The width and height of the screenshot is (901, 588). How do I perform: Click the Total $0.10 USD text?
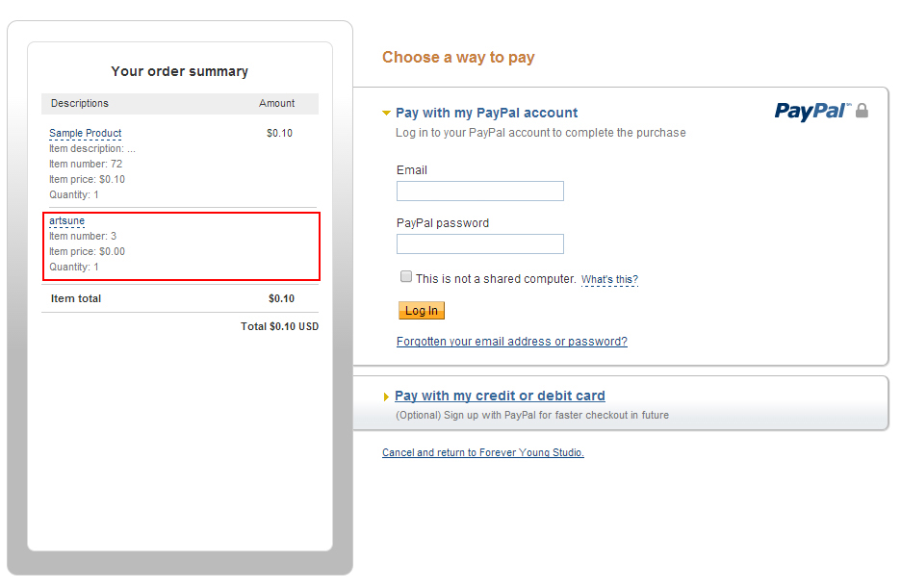coord(279,326)
